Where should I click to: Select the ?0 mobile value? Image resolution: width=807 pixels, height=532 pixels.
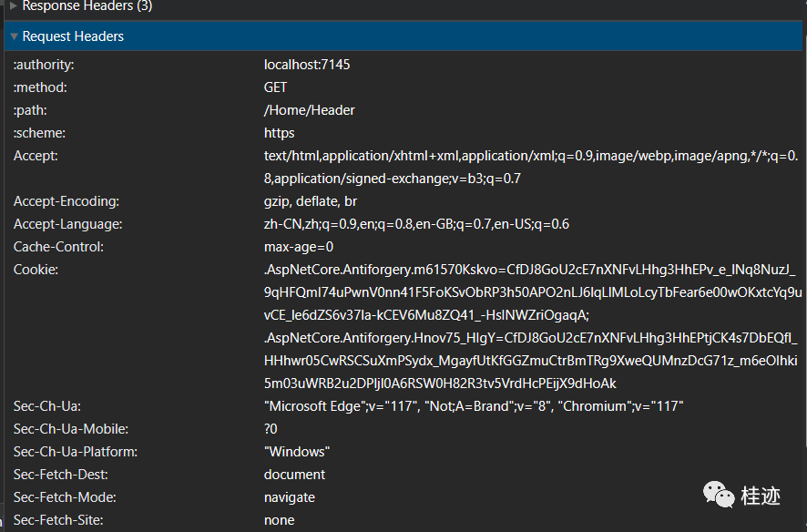click(271, 429)
